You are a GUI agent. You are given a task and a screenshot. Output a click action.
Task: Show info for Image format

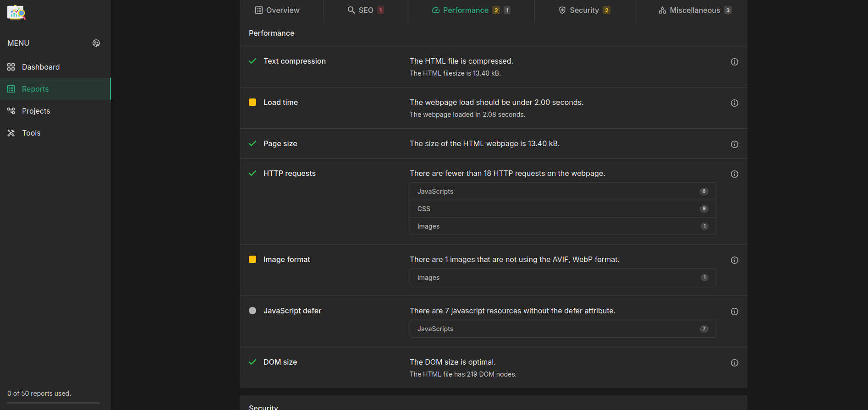coord(734,260)
